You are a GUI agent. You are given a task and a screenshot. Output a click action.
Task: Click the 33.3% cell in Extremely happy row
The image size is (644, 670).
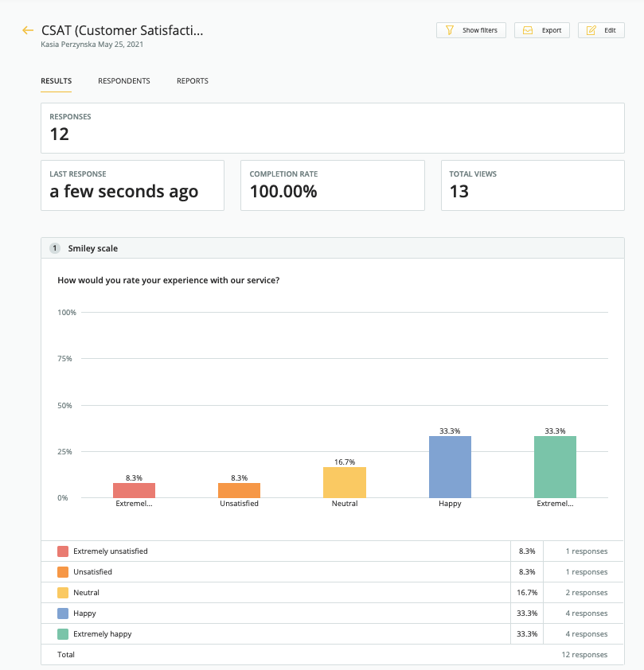(x=527, y=634)
